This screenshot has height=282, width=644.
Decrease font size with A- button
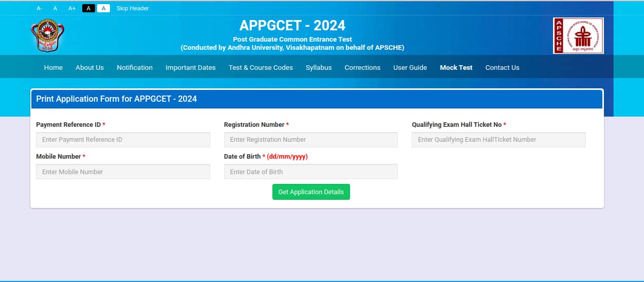click(40, 8)
